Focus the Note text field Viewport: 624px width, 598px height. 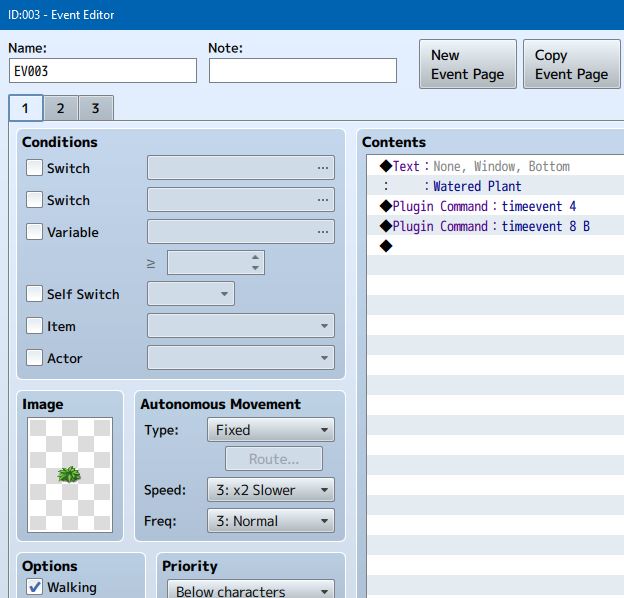click(302, 71)
